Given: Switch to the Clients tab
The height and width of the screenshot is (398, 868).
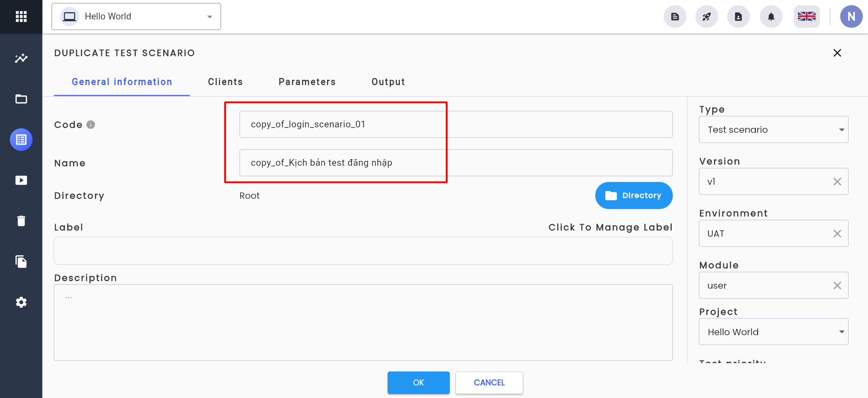Looking at the screenshot, I should click(225, 82).
